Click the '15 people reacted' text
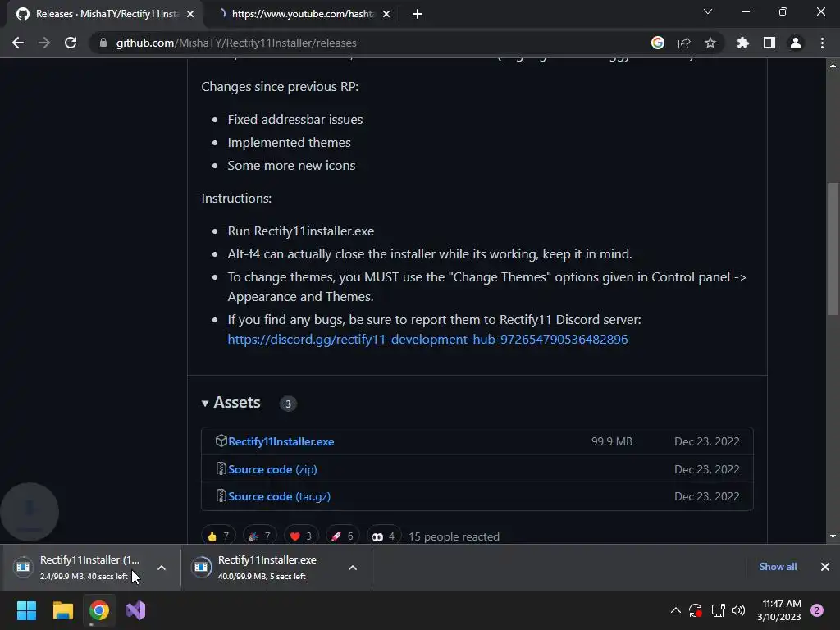Image resolution: width=840 pixels, height=630 pixels. (x=454, y=536)
